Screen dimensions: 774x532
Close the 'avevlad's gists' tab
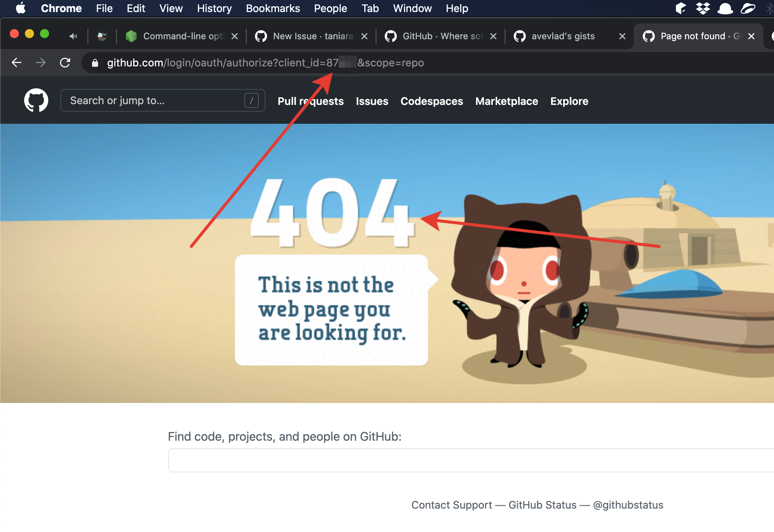point(622,36)
